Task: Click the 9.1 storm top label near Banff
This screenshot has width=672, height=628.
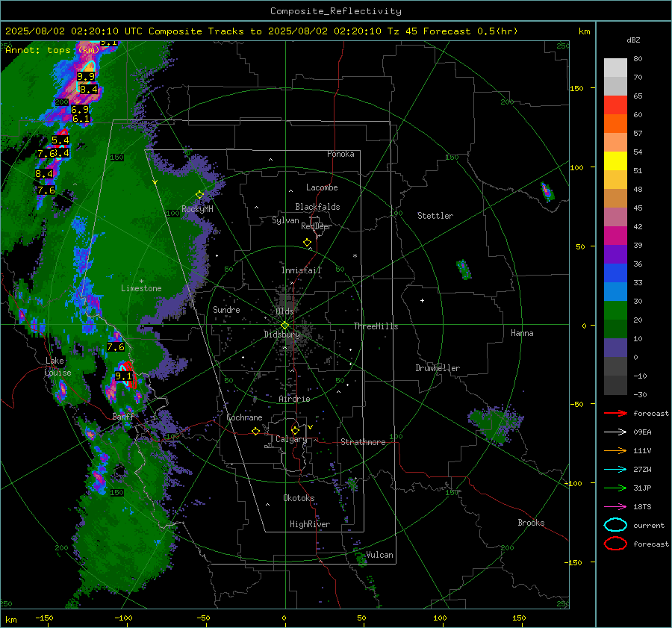Action: pyautogui.click(x=124, y=376)
